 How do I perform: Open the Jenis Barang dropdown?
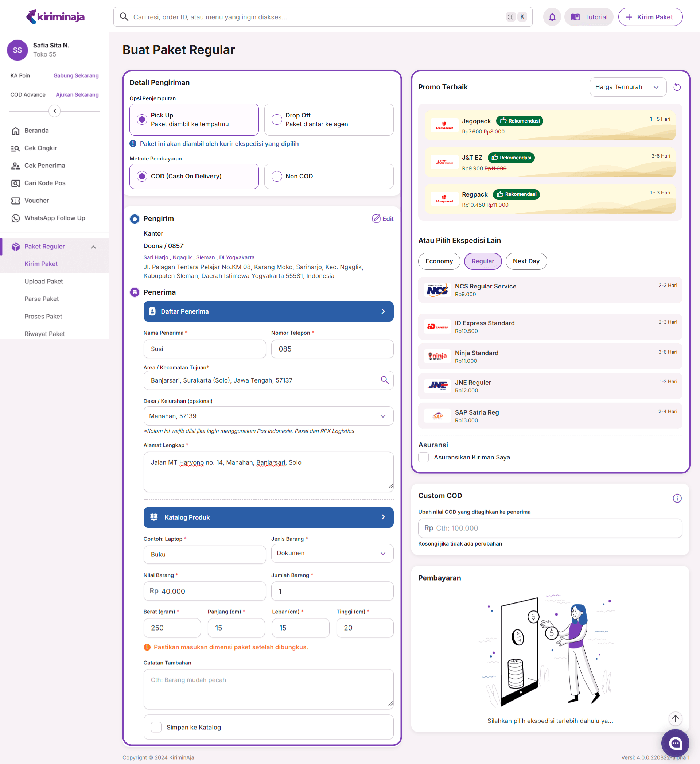(332, 553)
